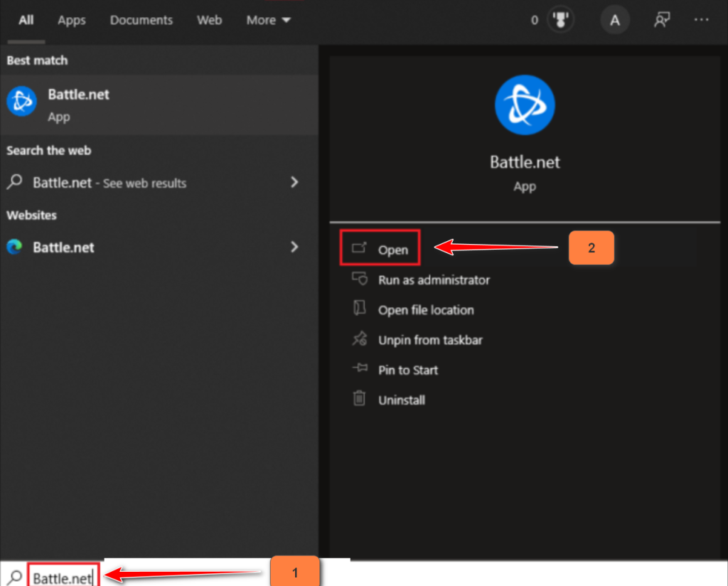
Task: Click the large Battle.net logo in preview
Action: (x=525, y=105)
